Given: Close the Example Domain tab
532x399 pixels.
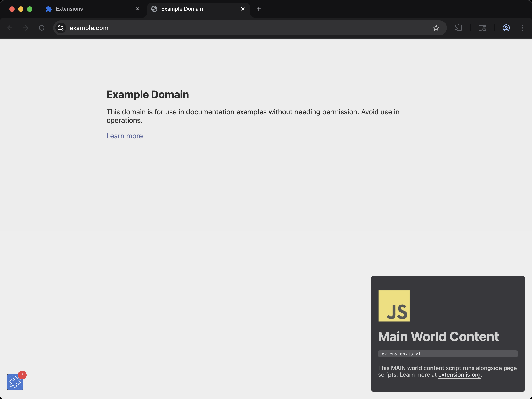Looking at the screenshot, I should (x=243, y=9).
